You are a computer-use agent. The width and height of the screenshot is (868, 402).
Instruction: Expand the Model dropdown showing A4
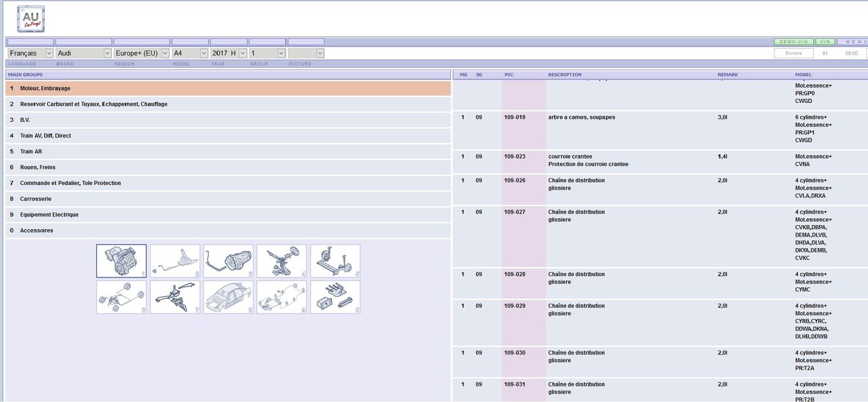(x=189, y=53)
